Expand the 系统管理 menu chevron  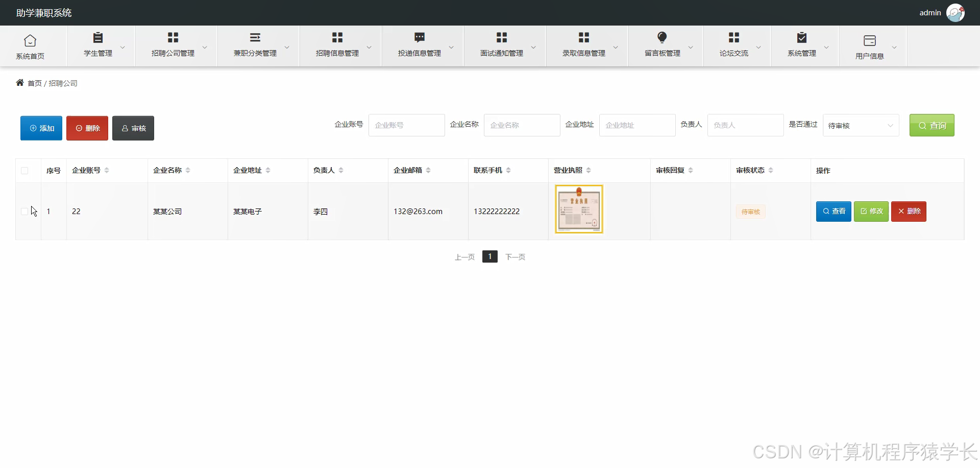pos(826,47)
